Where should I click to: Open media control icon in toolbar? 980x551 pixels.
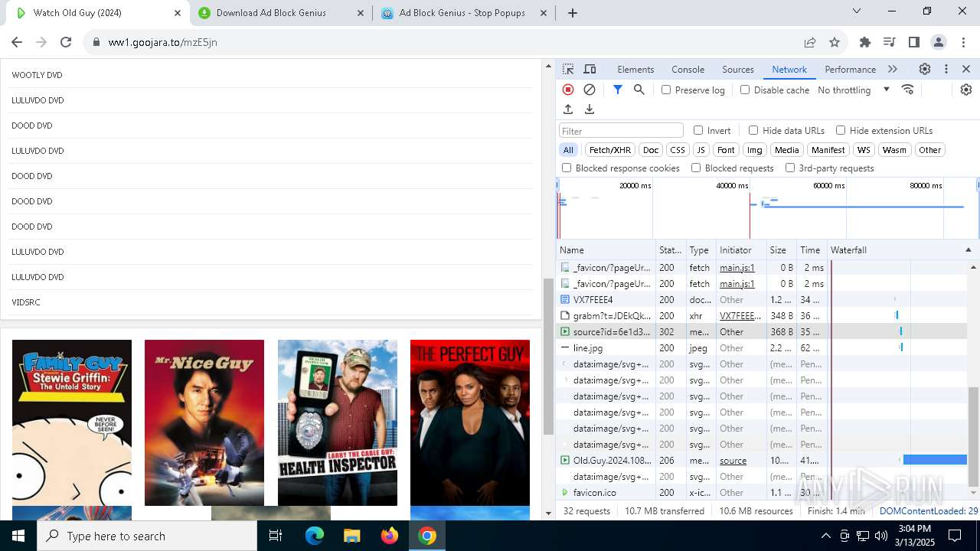[889, 42]
